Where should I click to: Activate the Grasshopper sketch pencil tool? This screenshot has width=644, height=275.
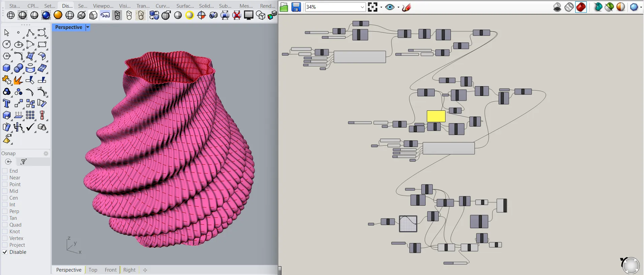(x=406, y=7)
